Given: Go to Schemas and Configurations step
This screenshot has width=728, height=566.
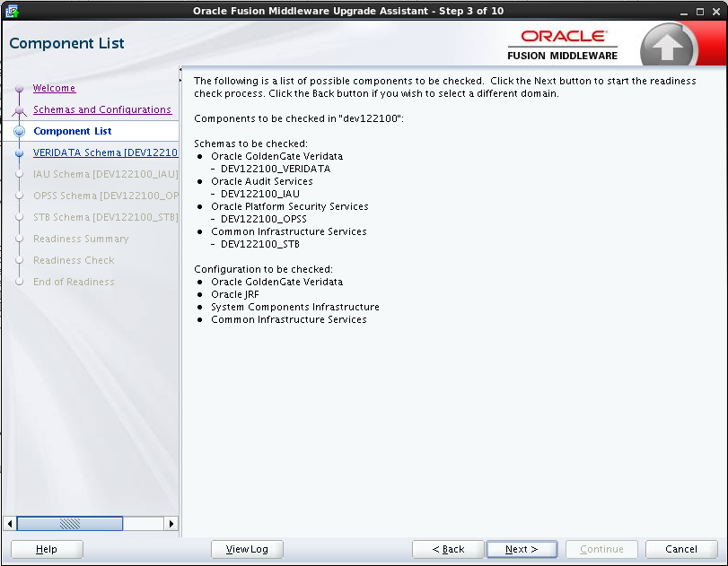Looking at the screenshot, I should (102, 109).
